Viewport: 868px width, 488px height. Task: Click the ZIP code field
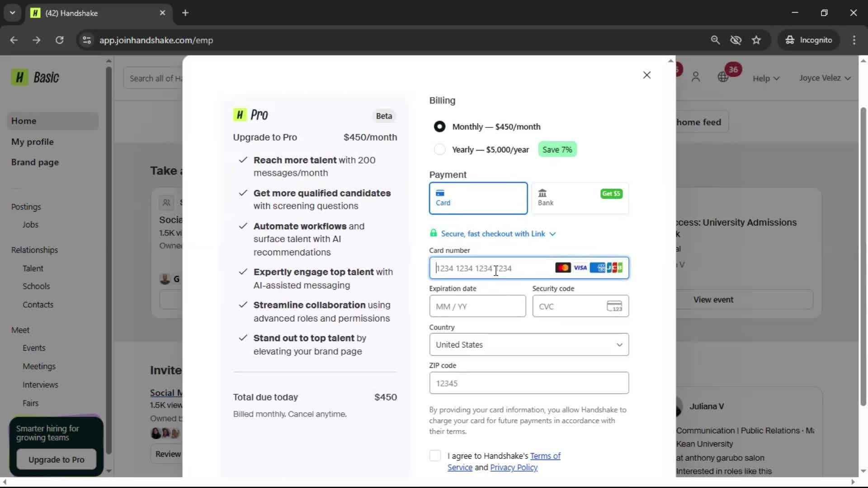click(529, 383)
